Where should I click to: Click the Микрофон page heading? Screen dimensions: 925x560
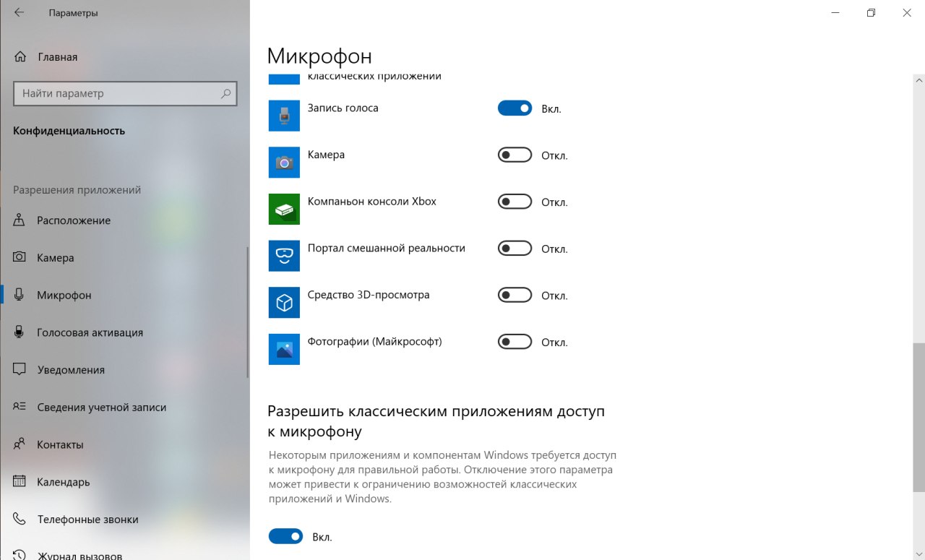(x=319, y=56)
